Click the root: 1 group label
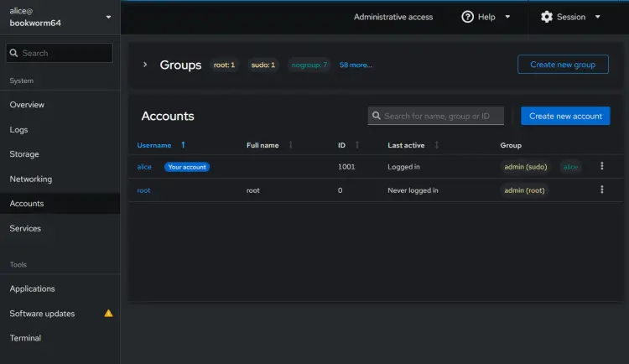This screenshot has height=364, width=629. pyautogui.click(x=224, y=65)
